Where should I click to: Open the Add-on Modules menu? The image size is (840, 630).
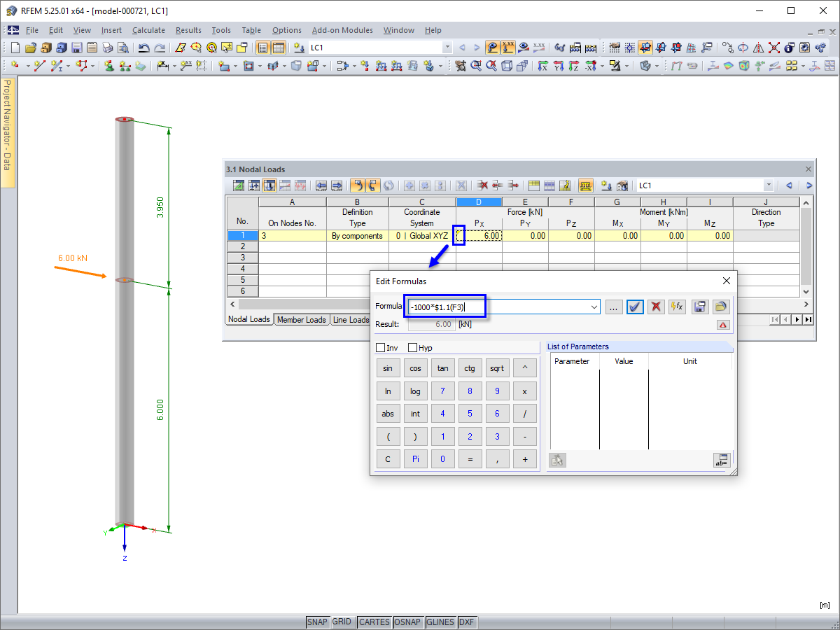(x=342, y=30)
